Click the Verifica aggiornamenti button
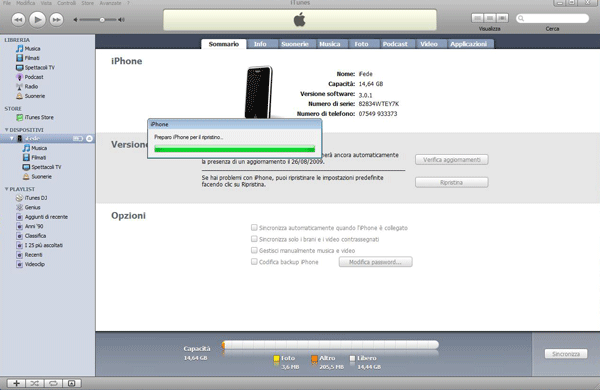 tap(452, 160)
